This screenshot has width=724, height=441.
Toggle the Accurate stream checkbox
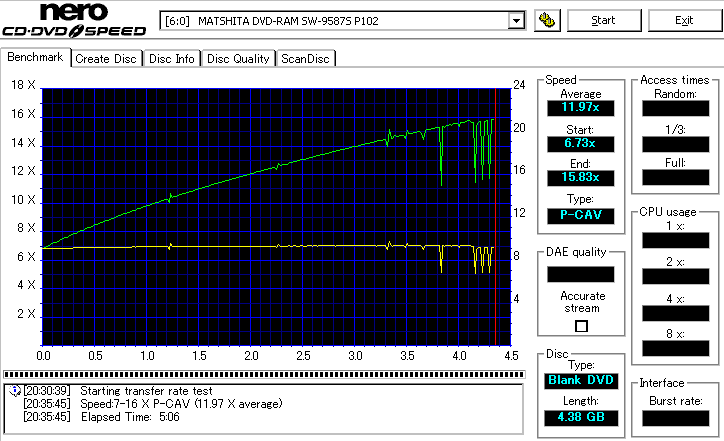pyautogui.click(x=581, y=326)
